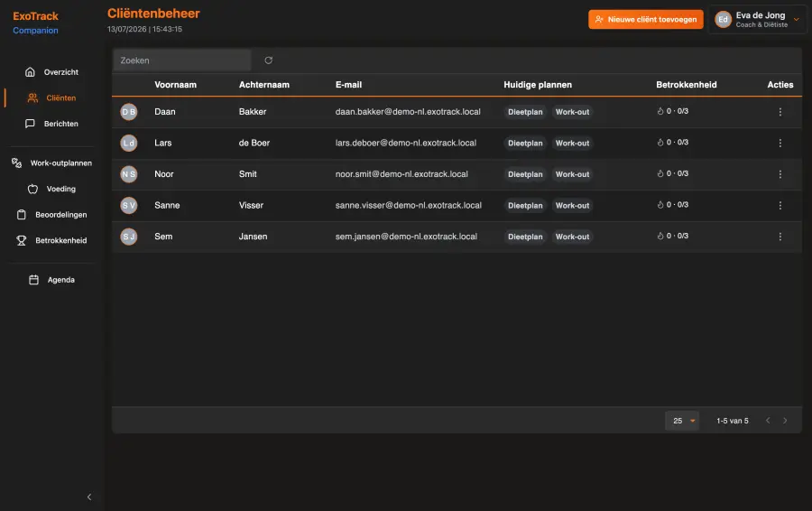Image resolution: width=812 pixels, height=511 pixels.
Task: Expand the Eva de Jong user menu
Action: click(758, 20)
